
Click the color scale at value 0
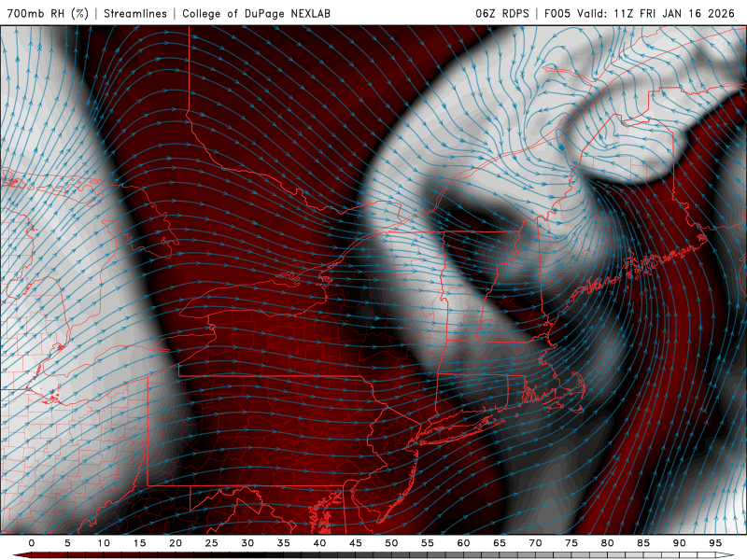tap(32, 555)
